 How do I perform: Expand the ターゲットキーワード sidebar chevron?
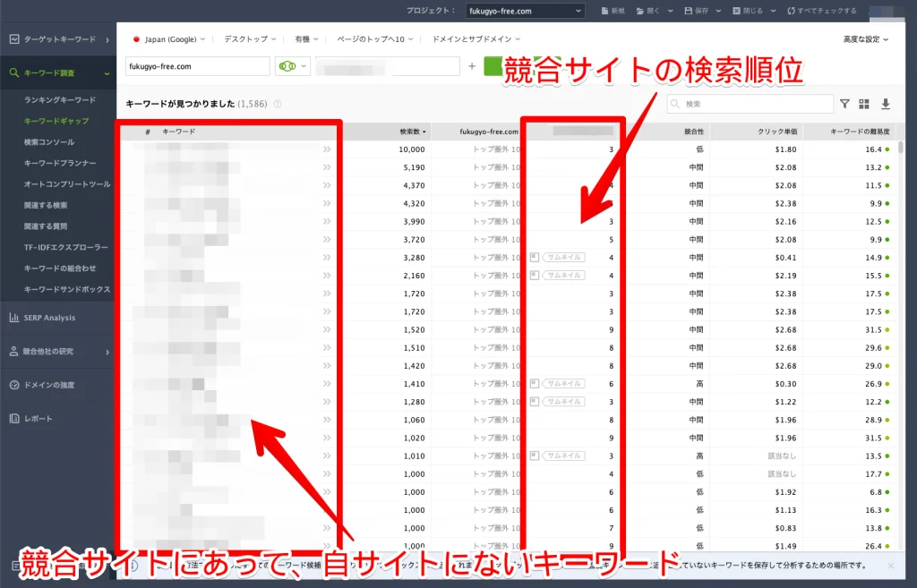click(107, 39)
